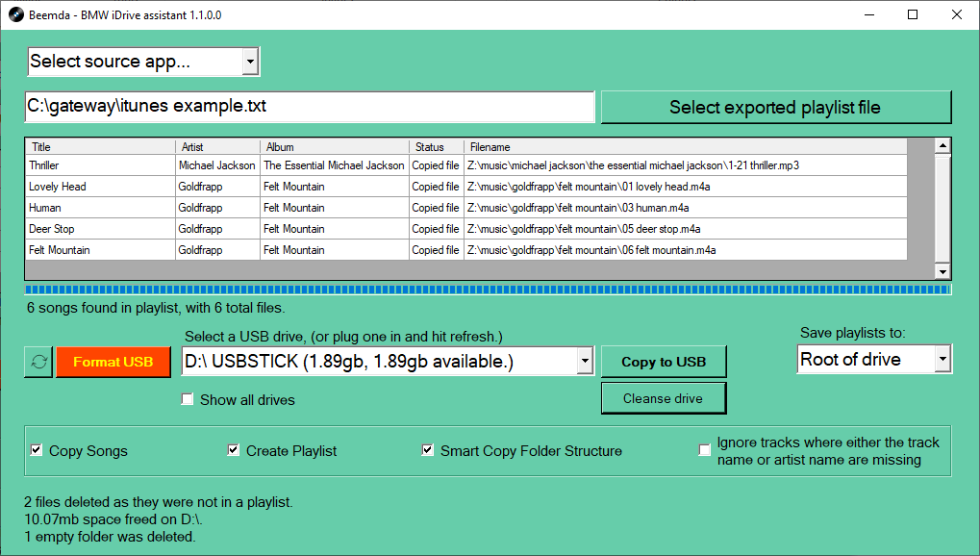Click the Filename column header
This screenshot has height=556, width=980.
point(685,147)
